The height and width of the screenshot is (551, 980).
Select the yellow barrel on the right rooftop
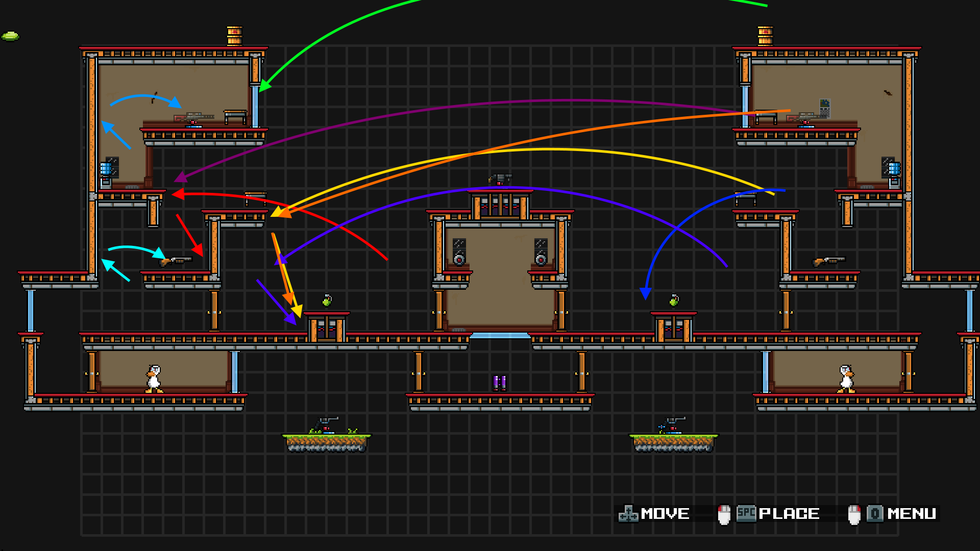(765, 36)
